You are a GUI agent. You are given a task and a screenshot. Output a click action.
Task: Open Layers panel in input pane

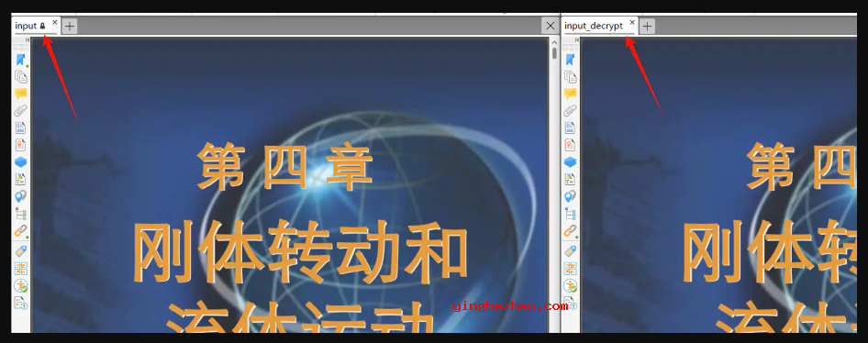click(20, 162)
